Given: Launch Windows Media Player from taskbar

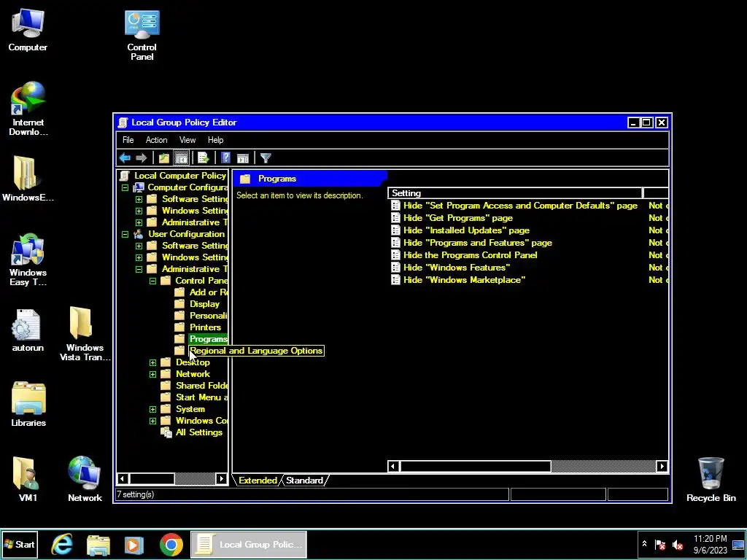Looking at the screenshot, I should tap(134, 544).
